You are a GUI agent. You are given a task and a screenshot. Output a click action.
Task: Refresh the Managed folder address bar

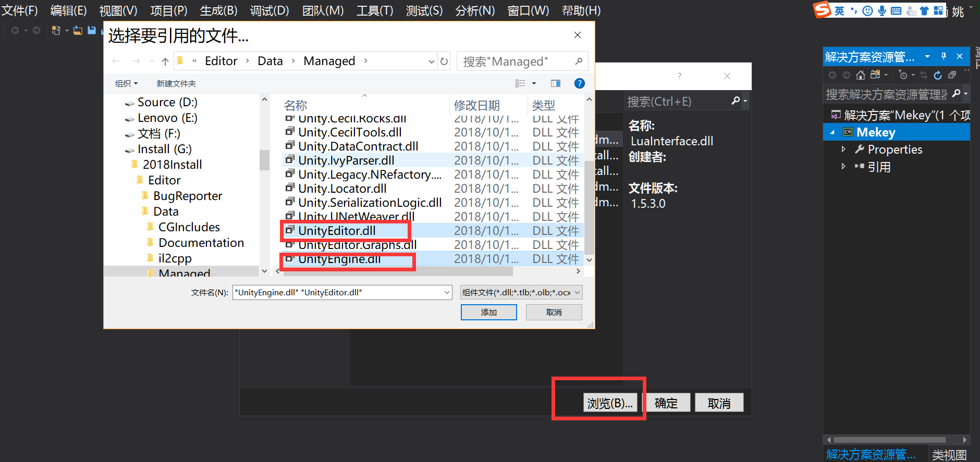444,61
